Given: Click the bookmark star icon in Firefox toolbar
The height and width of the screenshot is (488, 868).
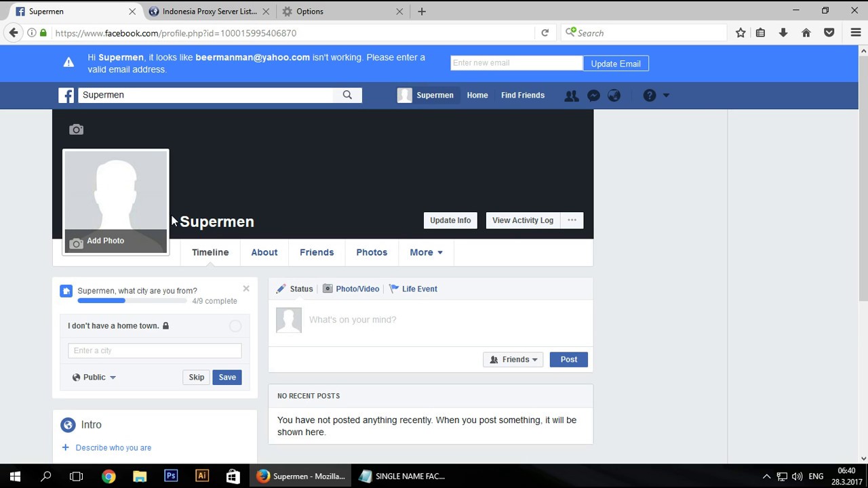Looking at the screenshot, I should [x=741, y=33].
